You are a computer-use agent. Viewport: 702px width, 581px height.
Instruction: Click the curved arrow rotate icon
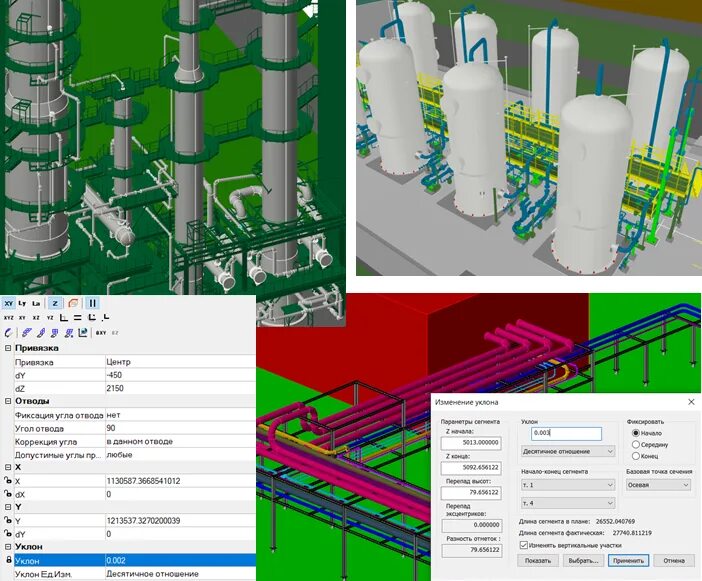(x=8, y=333)
